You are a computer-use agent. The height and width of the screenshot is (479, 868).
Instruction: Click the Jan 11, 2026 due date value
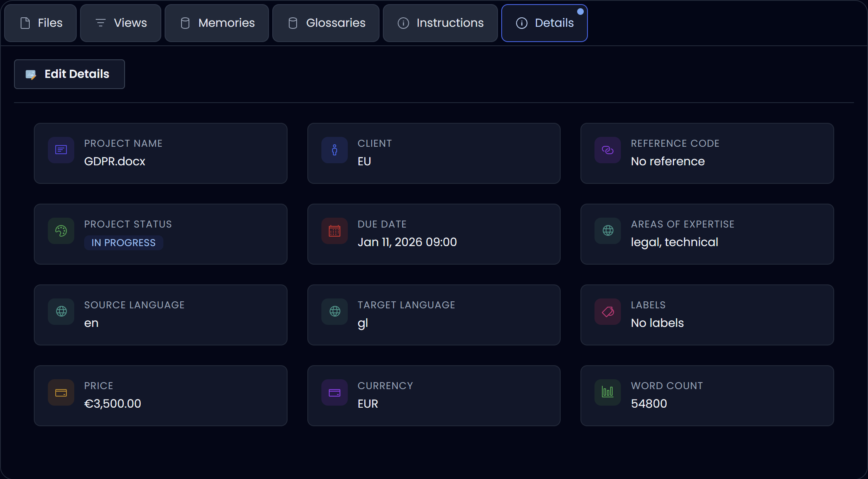[407, 242]
